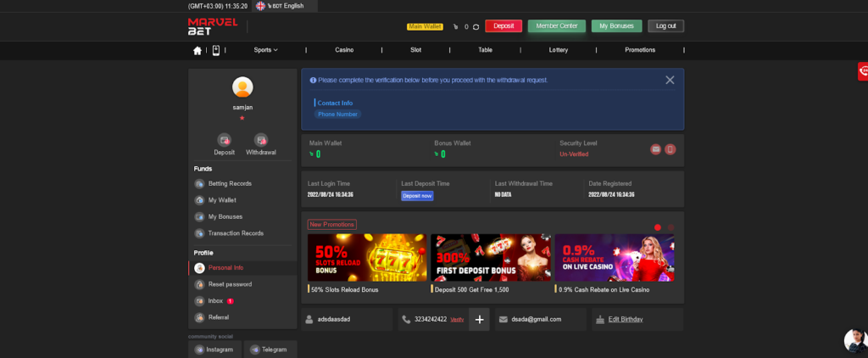Add another phone number with plus

(x=480, y=320)
